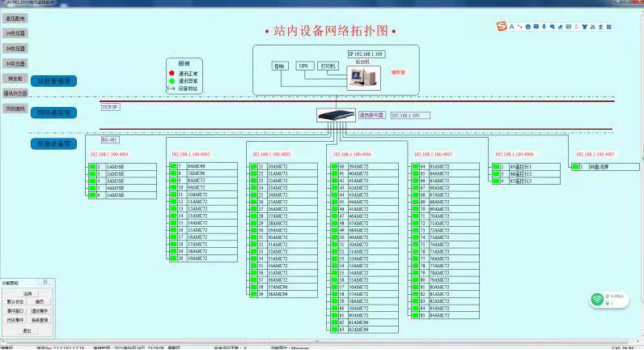Select the Sogou scissors screenshot icon

(x=593, y=27)
